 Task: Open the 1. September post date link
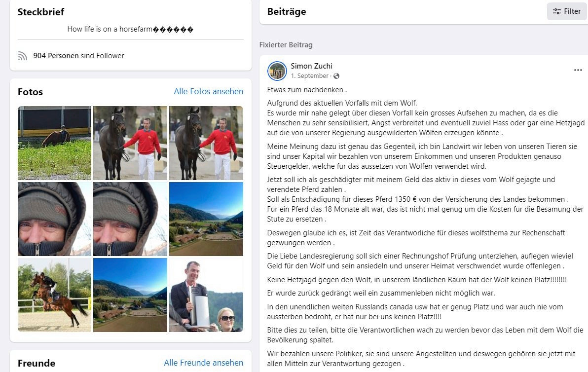[x=309, y=76]
